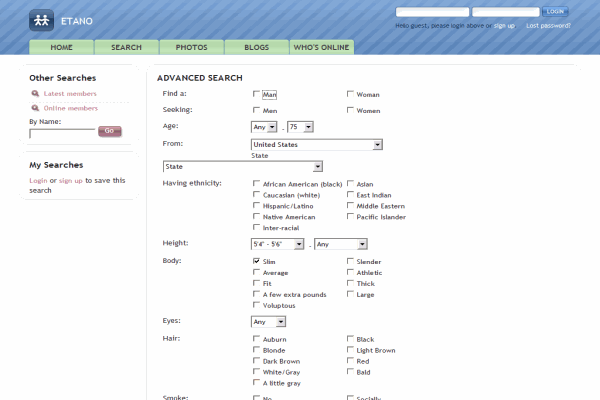Select Caucasian (white) checkbox
Screen dimensions: 600x400
(x=256, y=194)
